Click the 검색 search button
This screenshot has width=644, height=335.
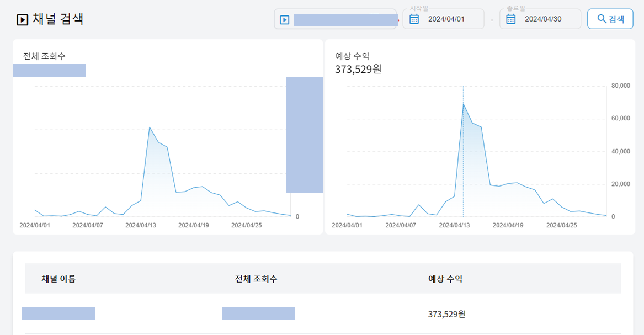click(x=610, y=19)
